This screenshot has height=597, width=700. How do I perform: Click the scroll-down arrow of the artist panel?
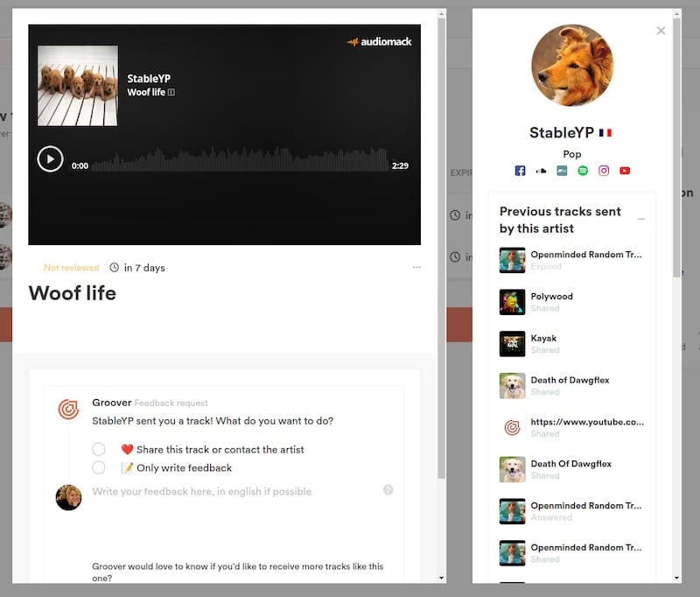click(x=677, y=578)
